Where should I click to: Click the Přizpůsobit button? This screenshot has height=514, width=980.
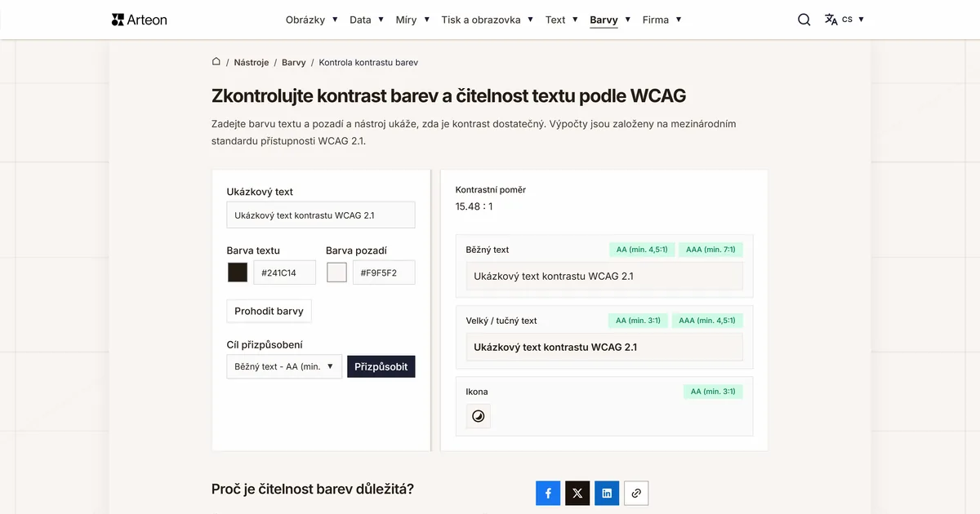[x=381, y=366]
